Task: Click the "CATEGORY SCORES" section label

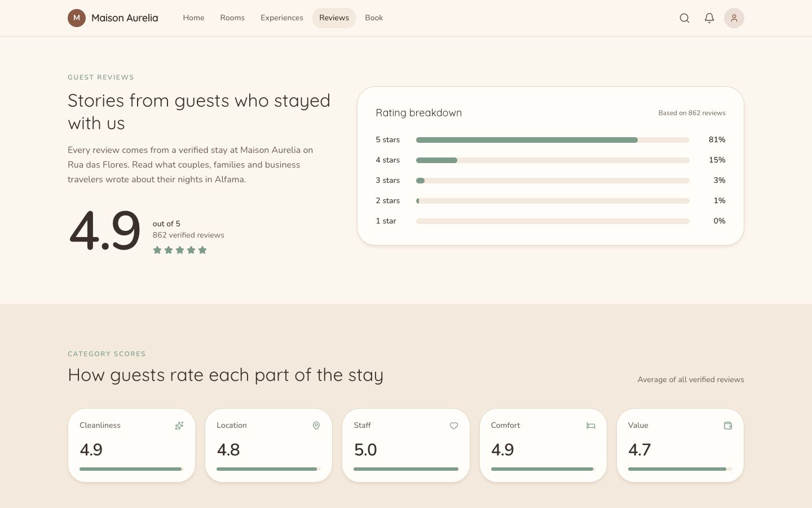Action: pos(107,354)
